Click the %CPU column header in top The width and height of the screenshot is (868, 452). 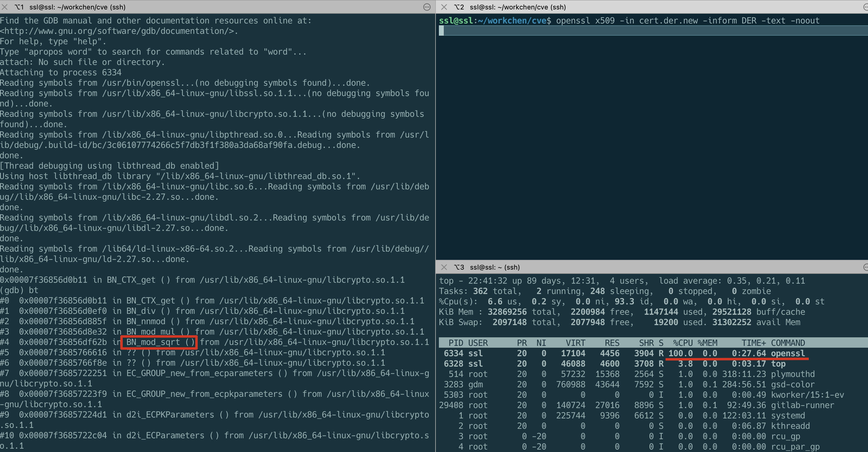pyautogui.click(x=682, y=343)
